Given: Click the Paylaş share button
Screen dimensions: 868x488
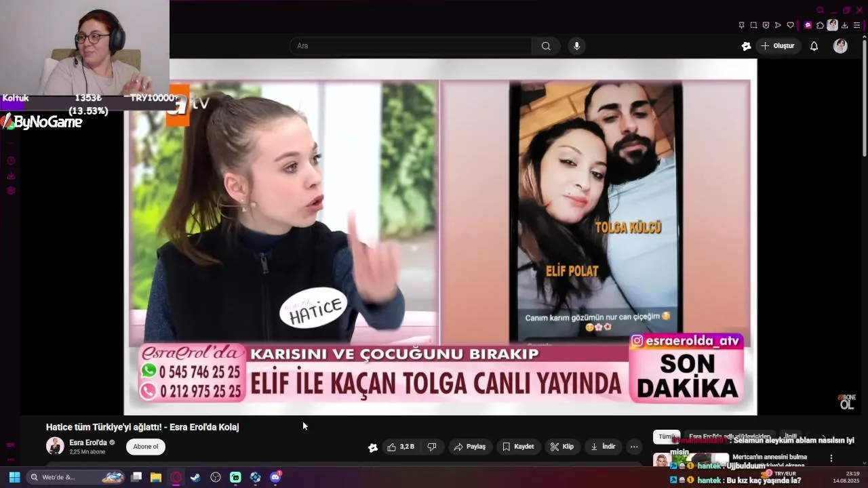Looking at the screenshot, I should point(470,447).
